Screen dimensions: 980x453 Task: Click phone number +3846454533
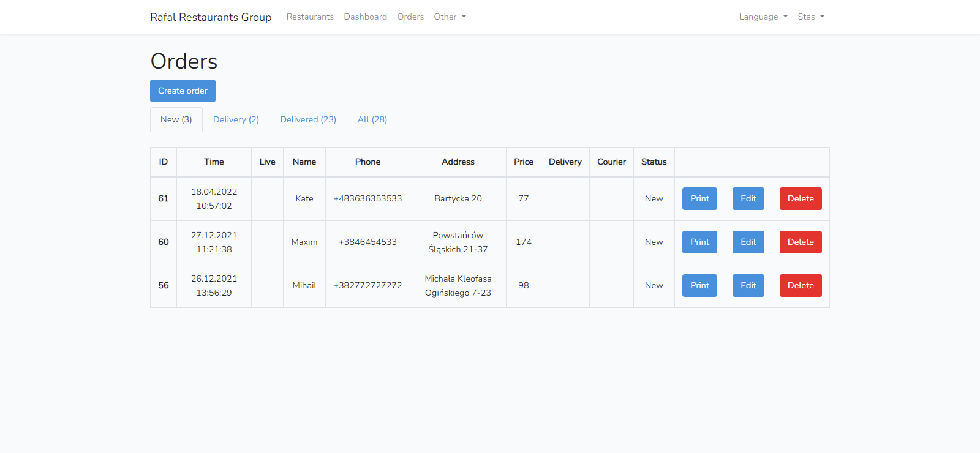coord(367,242)
